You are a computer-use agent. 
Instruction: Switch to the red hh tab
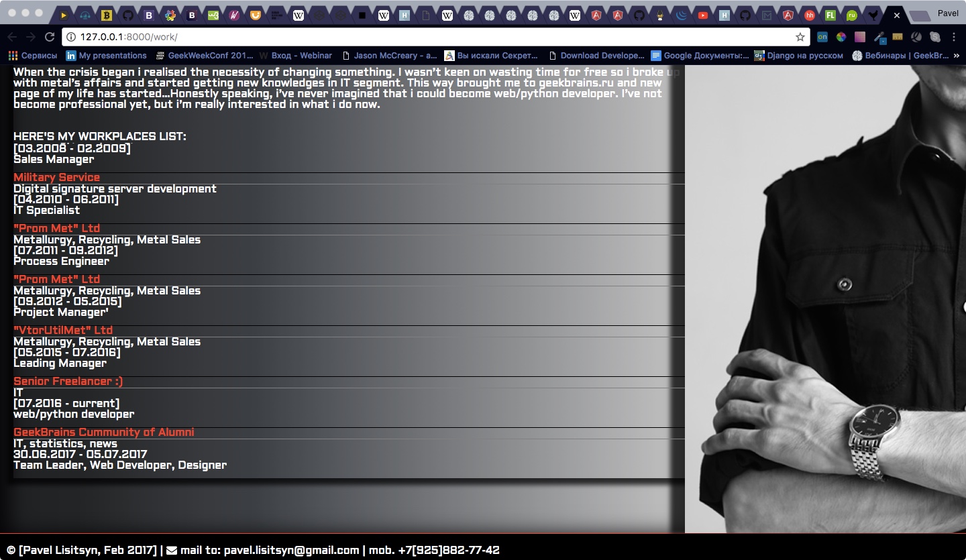(810, 15)
